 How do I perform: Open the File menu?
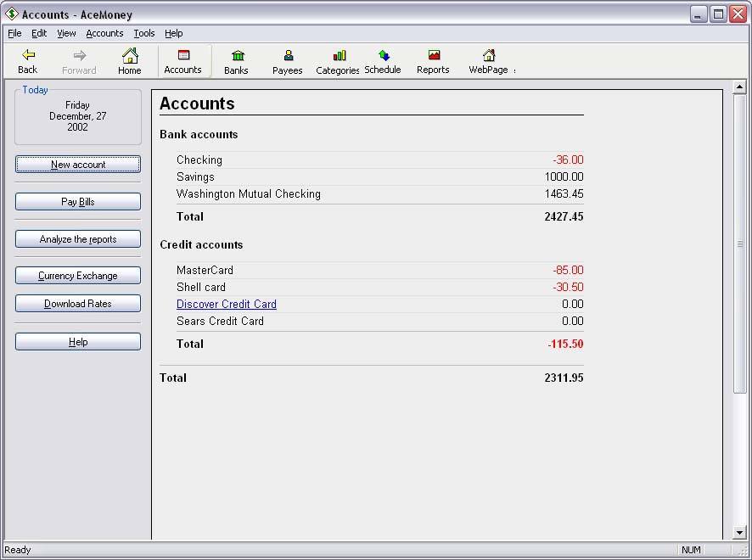(14, 33)
